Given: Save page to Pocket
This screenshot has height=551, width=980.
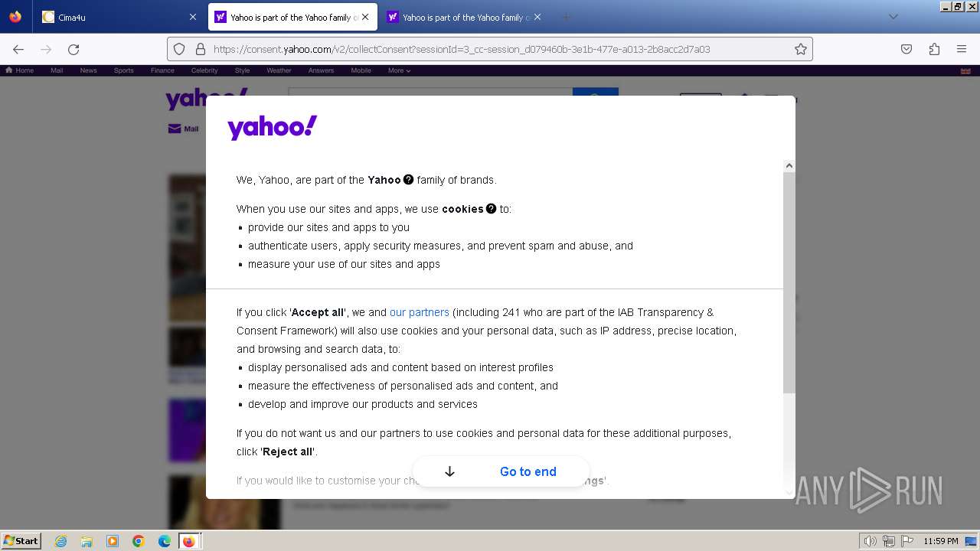Looking at the screenshot, I should pyautogui.click(x=906, y=49).
